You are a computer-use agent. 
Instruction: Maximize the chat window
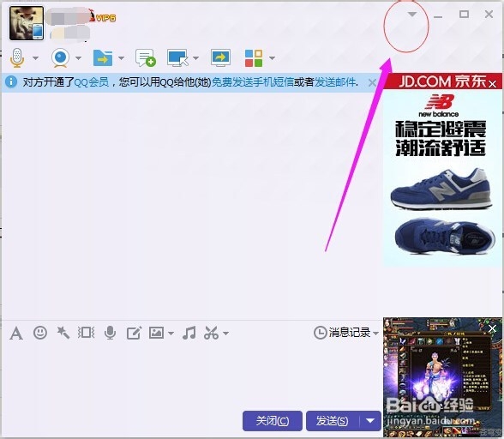coord(464,15)
